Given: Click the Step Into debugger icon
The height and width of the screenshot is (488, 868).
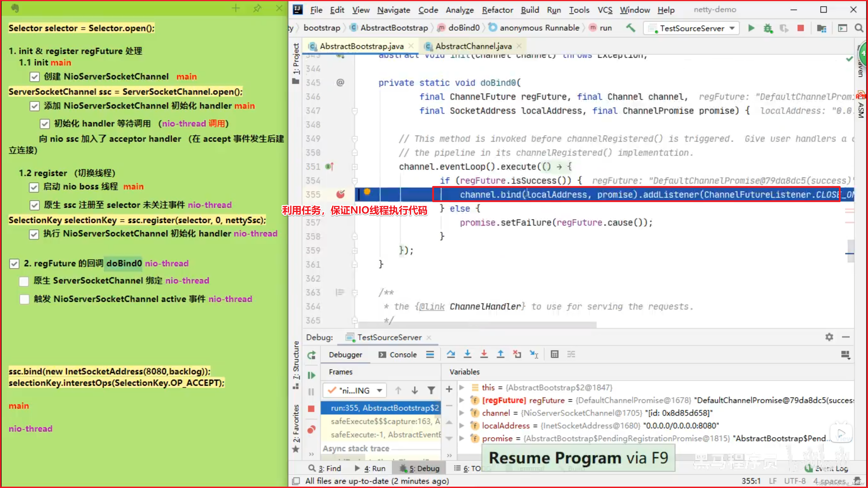Looking at the screenshot, I should point(467,354).
